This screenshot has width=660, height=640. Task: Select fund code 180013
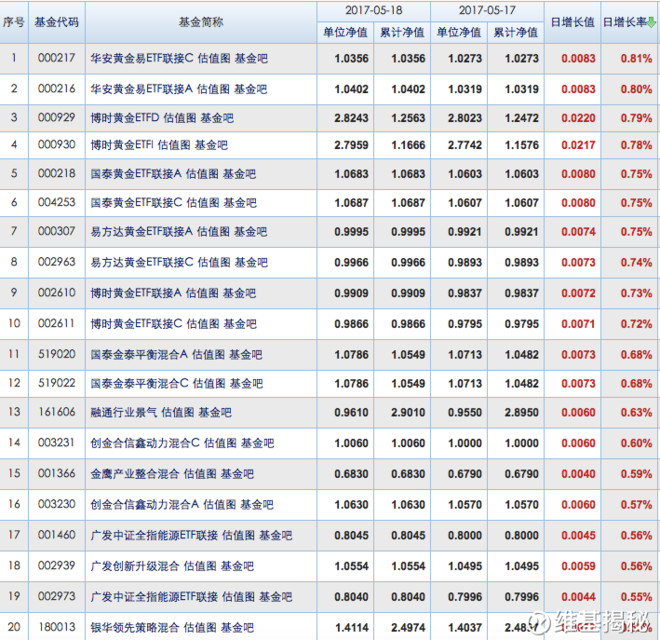tap(56, 627)
